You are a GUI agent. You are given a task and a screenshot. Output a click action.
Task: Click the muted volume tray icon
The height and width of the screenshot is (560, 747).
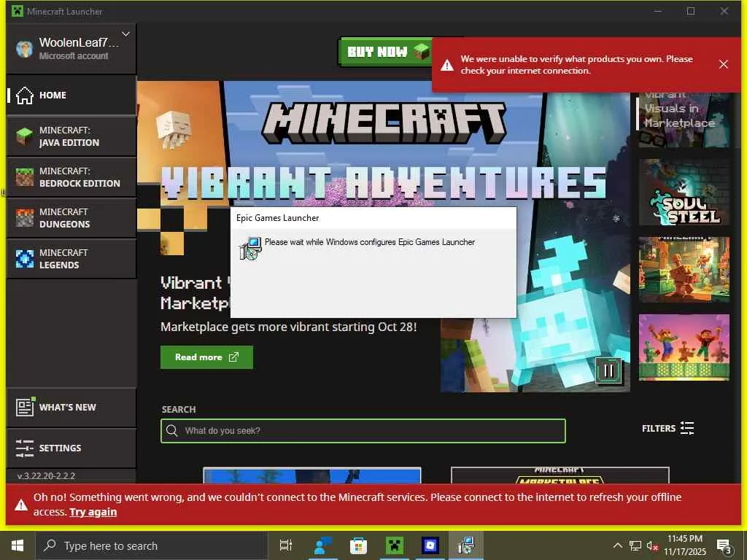(652, 545)
